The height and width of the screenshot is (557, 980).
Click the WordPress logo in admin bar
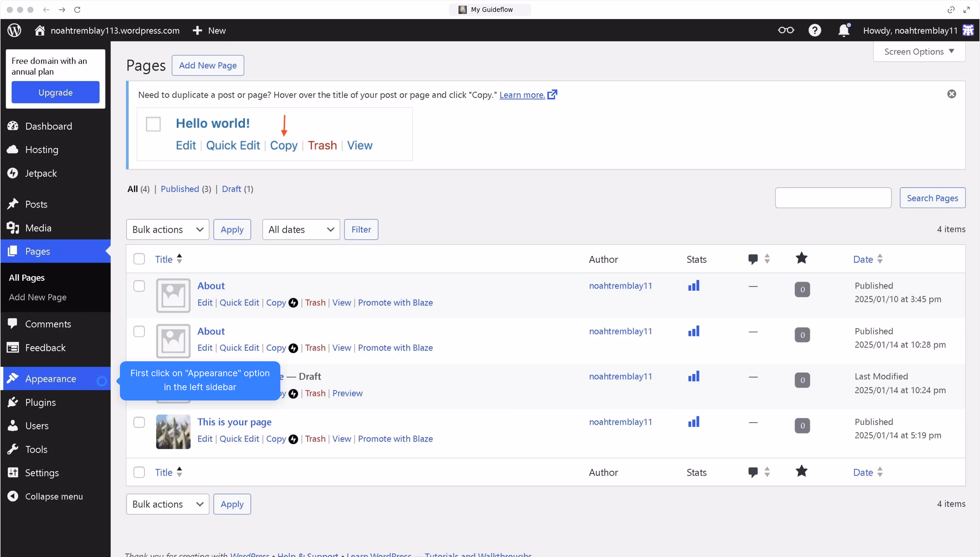pos(14,30)
